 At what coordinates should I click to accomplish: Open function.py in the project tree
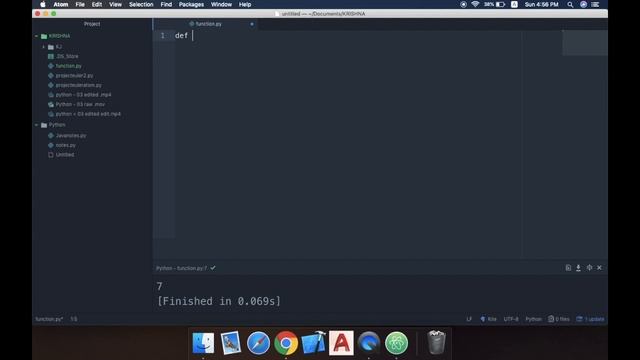coord(69,66)
